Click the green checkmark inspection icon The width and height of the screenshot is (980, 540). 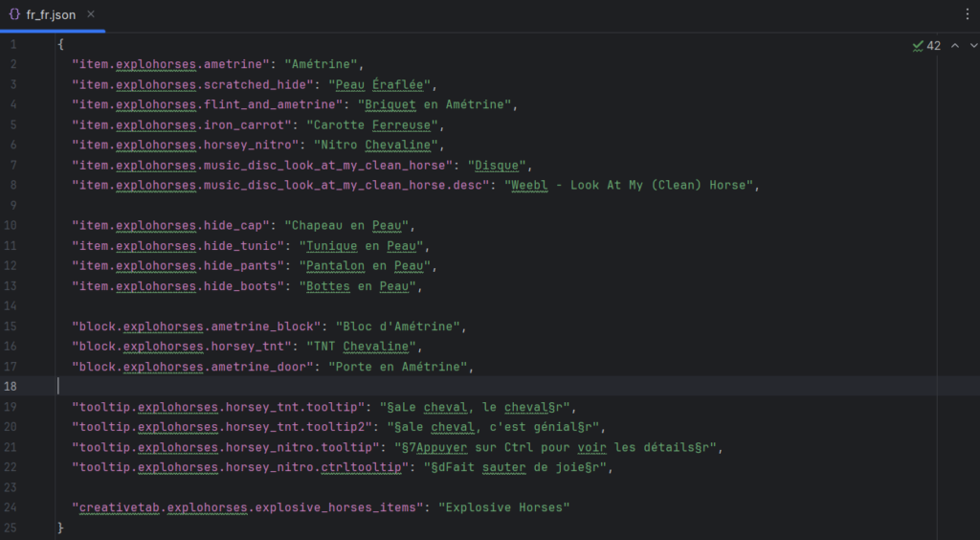click(x=918, y=45)
